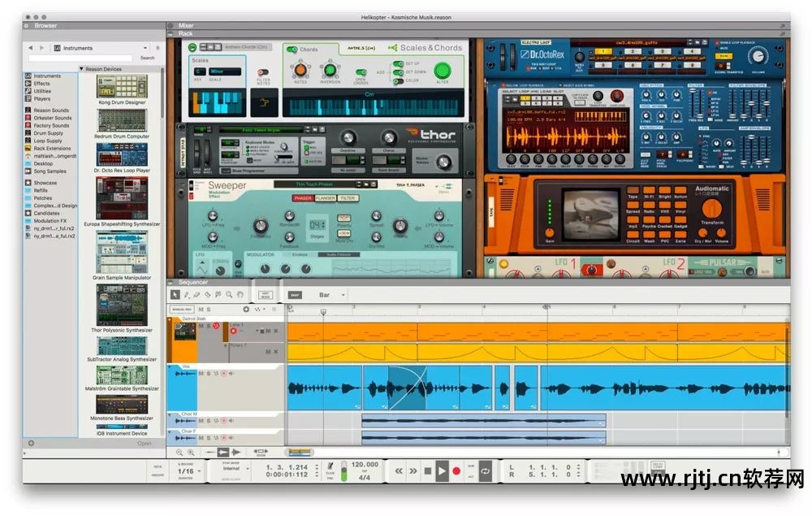Stop playback with the Stop button
This screenshot has height=516, width=812.
click(428, 471)
